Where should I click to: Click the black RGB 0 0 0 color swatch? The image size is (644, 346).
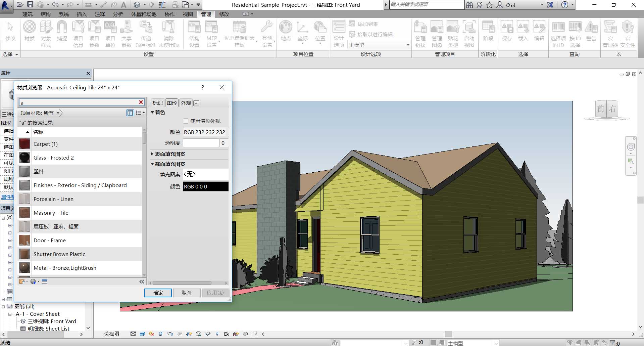point(205,186)
